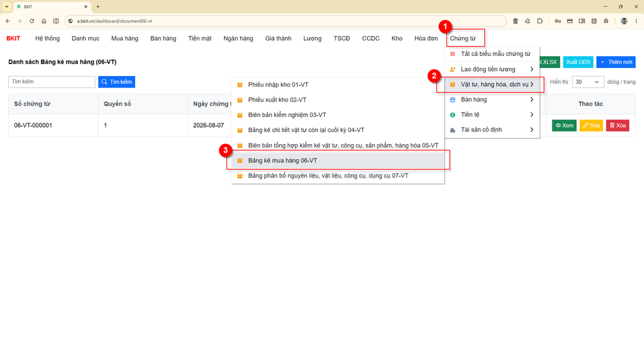Open the TSCĐ menu
The image size is (644, 346).
click(341, 38)
